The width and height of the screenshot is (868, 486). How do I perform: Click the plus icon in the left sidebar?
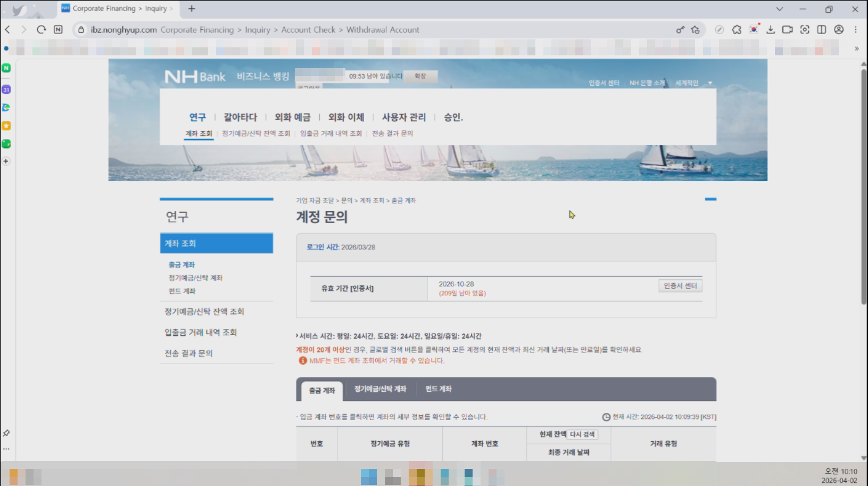[x=6, y=161]
